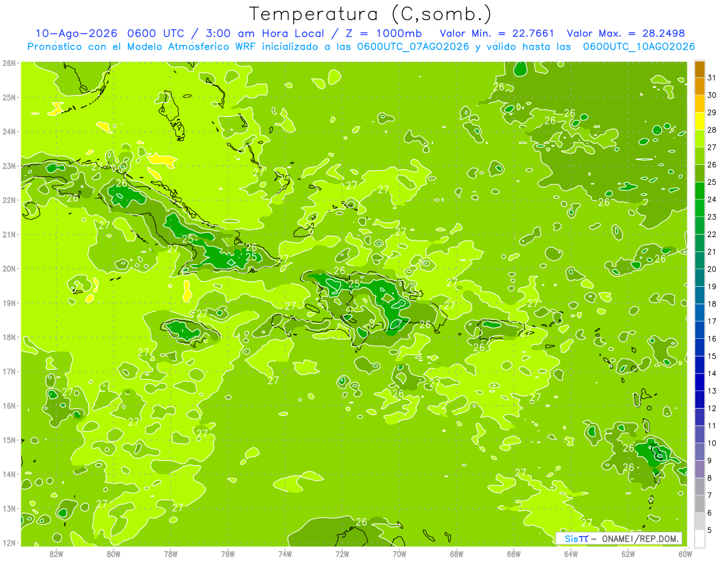This screenshot has height=562, width=728.
Task: Click the 82W longitude label
Action: tap(56, 554)
